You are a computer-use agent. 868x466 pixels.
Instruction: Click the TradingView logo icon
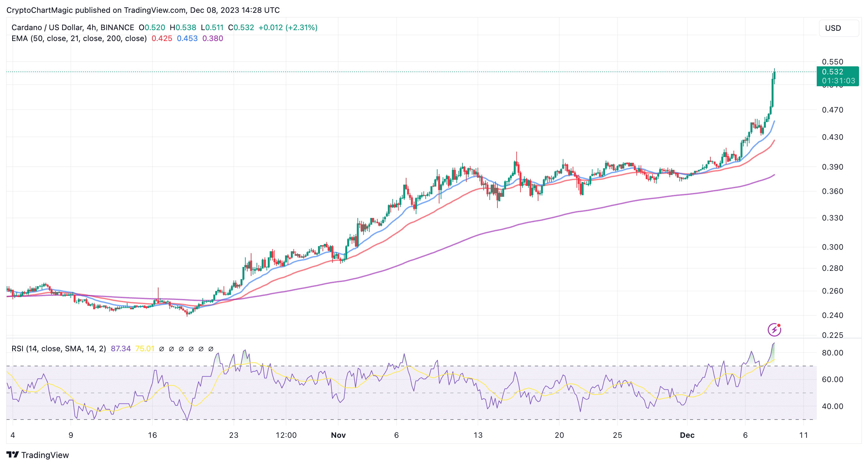(x=12, y=454)
